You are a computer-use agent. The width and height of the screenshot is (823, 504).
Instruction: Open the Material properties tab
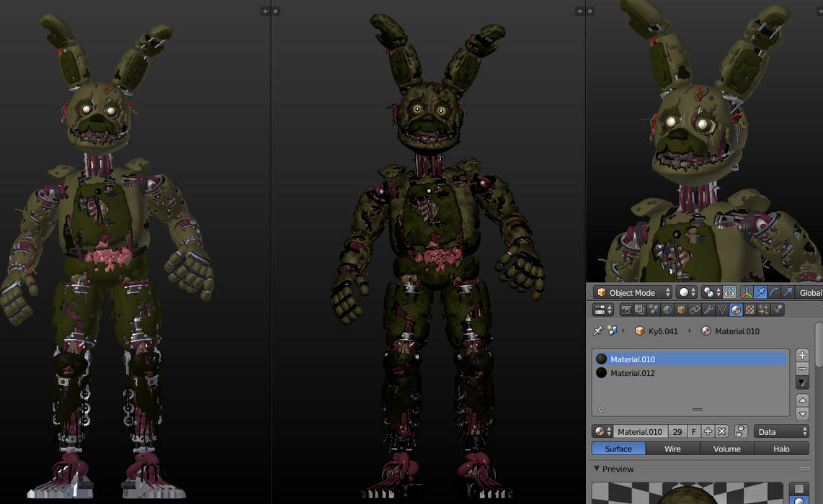pos(736,310)
